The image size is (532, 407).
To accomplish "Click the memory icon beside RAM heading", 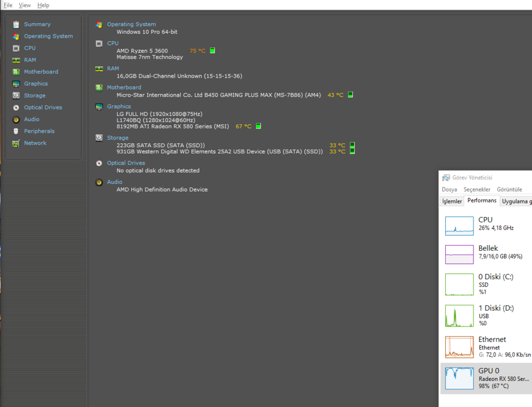I will 99,69.
